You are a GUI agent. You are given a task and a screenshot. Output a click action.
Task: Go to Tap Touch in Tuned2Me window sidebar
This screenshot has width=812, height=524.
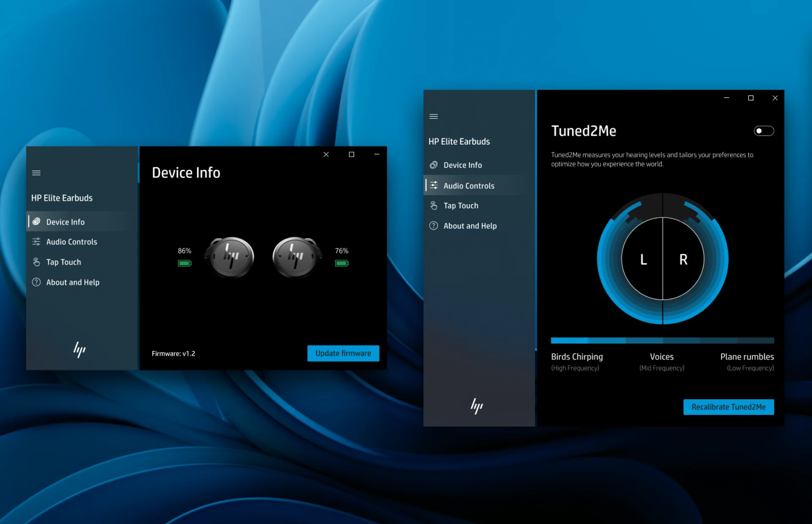pos(479,205)
